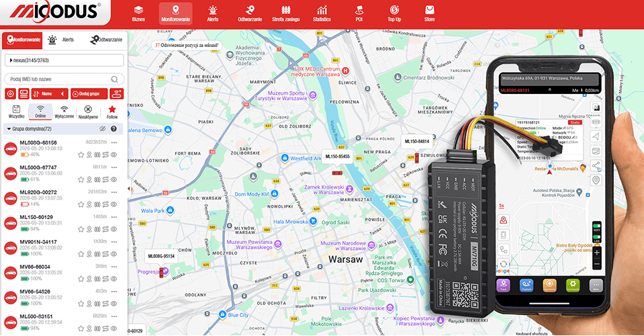644x336 pixels.
Task: Open the Name sort order dropdown
Action: point(50,93)
